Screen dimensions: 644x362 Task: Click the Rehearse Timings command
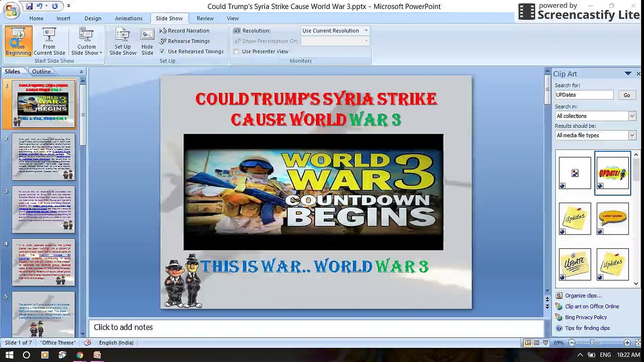click(185, 41)
